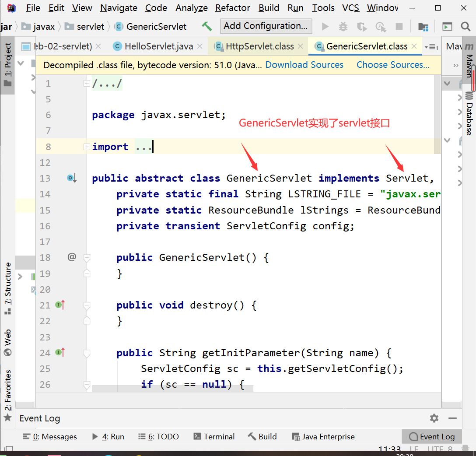Expand the folded comment block on line 1

87,83
